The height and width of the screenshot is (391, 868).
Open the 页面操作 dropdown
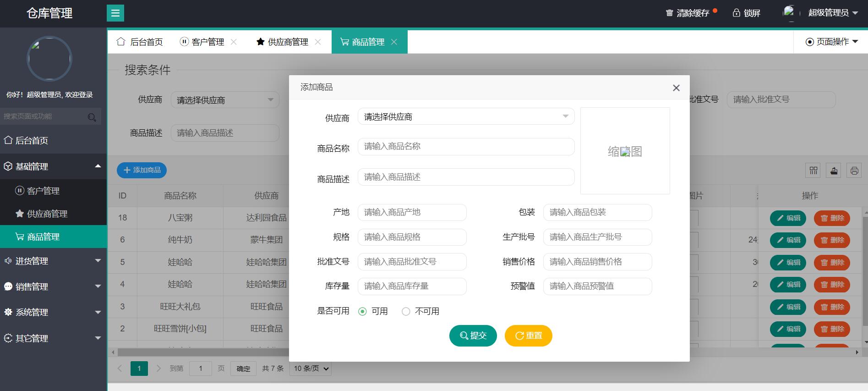[831, 42]
